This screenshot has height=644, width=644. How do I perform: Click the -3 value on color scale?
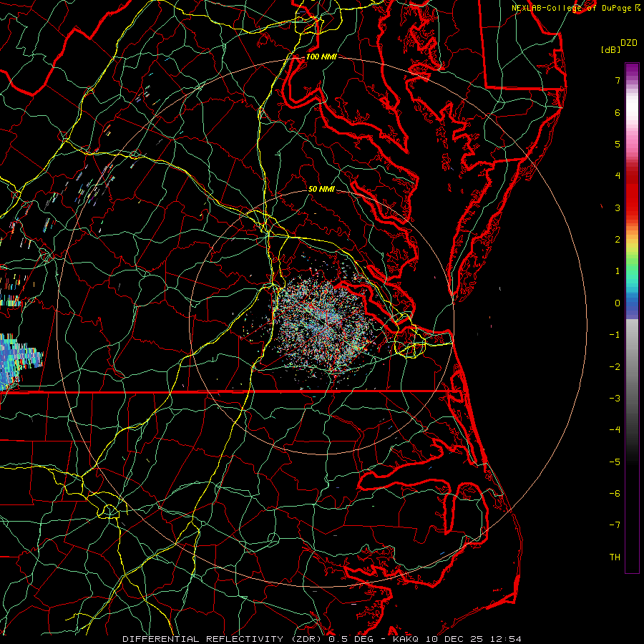click(x=615, y=399)
